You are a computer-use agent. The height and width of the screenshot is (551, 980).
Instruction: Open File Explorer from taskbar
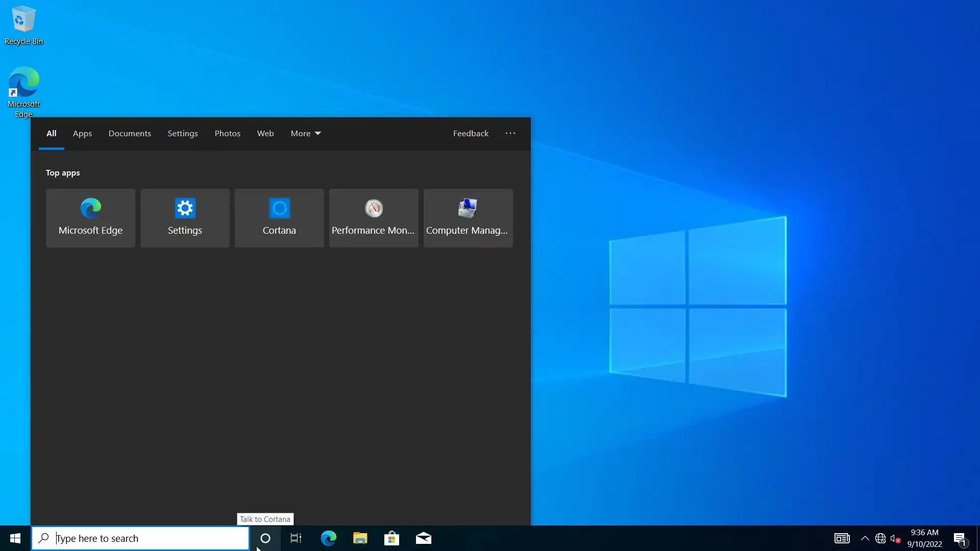pos(360,538)
